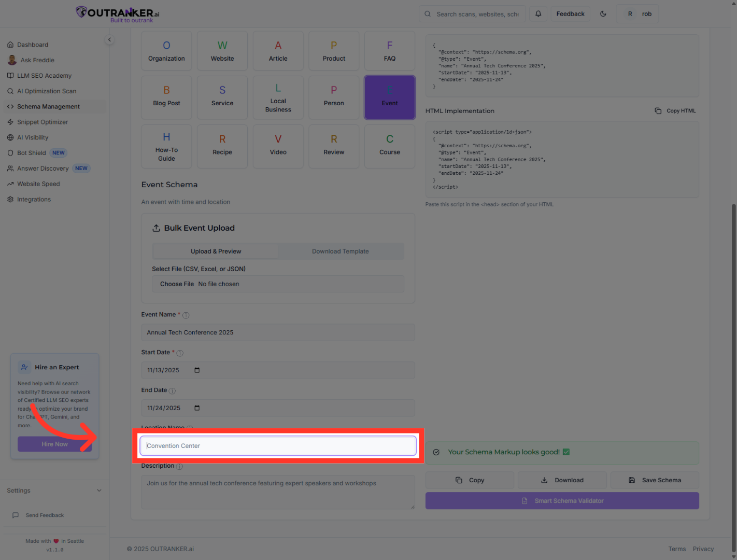Click Choose File button
The image size is (737, 560).
tap(177, 284)
